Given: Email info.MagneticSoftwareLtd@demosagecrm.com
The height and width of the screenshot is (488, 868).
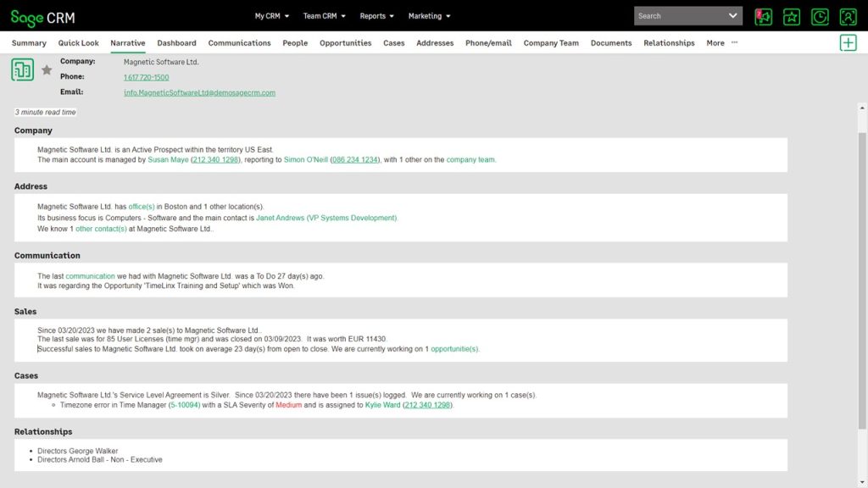Looking at the screenshot, I should (198, 92).
